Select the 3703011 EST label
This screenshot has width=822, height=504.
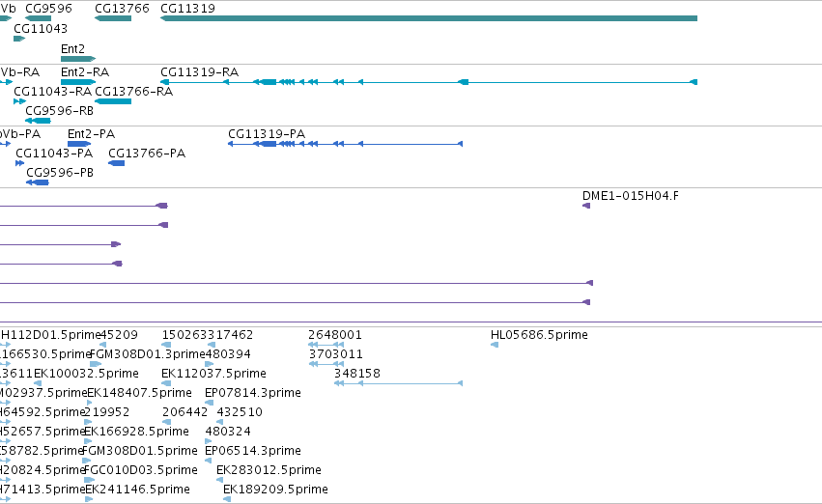335,353
